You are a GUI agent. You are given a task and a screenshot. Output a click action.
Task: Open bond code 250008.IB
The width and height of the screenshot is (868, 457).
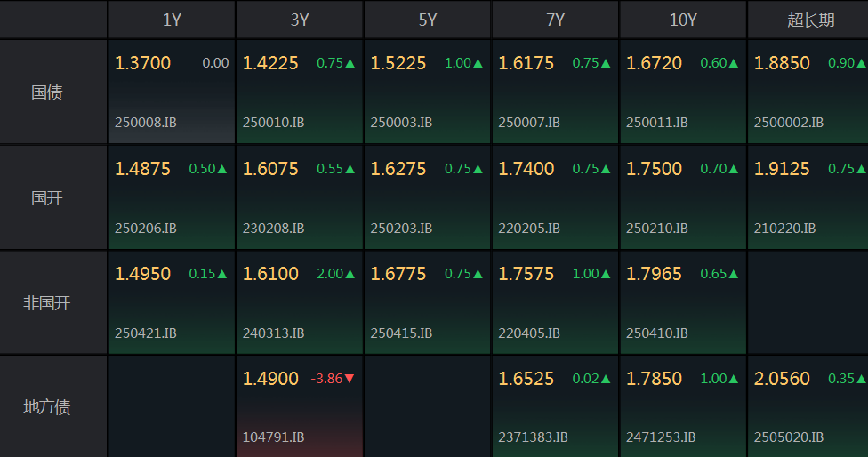point(146,123)
